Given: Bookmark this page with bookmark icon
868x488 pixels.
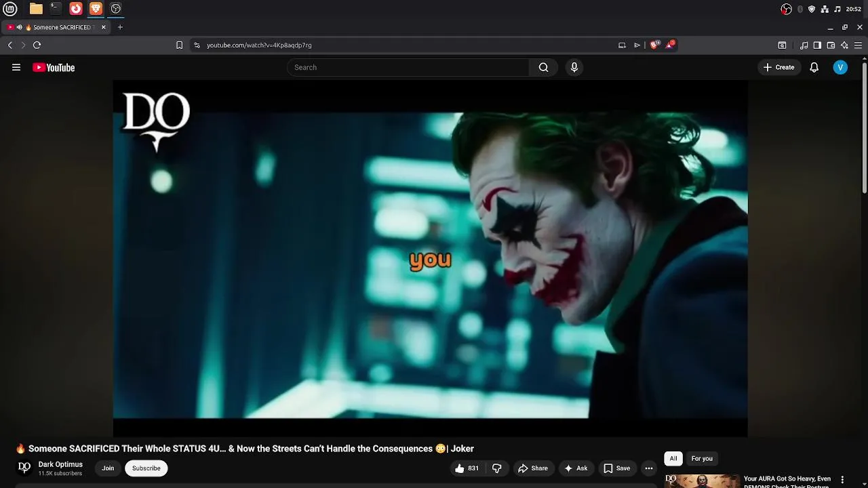Looking at the screenshot, I should (179, 45).
